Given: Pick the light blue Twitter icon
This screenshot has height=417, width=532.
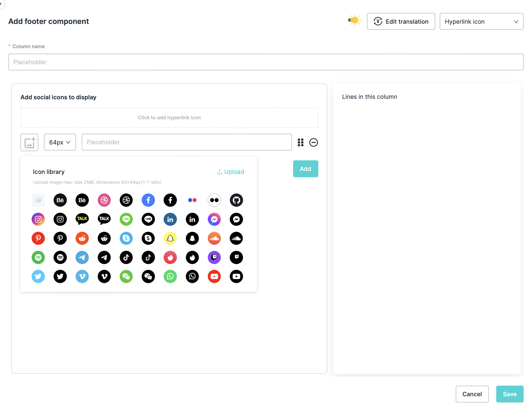Looking at the screenshot, I should coord(38,276).
